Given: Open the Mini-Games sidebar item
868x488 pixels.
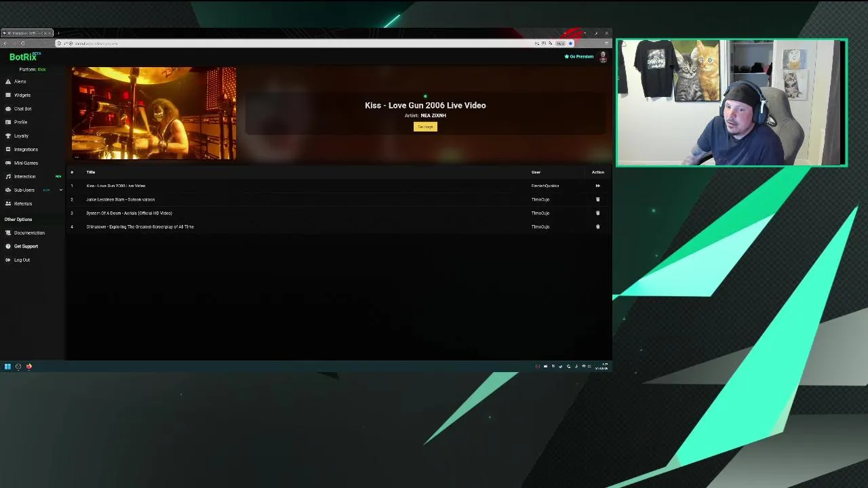Looking at the screenshot, I should pyautogui.click(x=26, y=163).
